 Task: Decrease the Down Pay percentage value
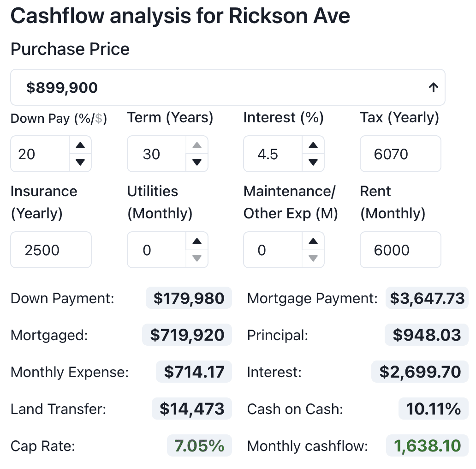(80, 162)
